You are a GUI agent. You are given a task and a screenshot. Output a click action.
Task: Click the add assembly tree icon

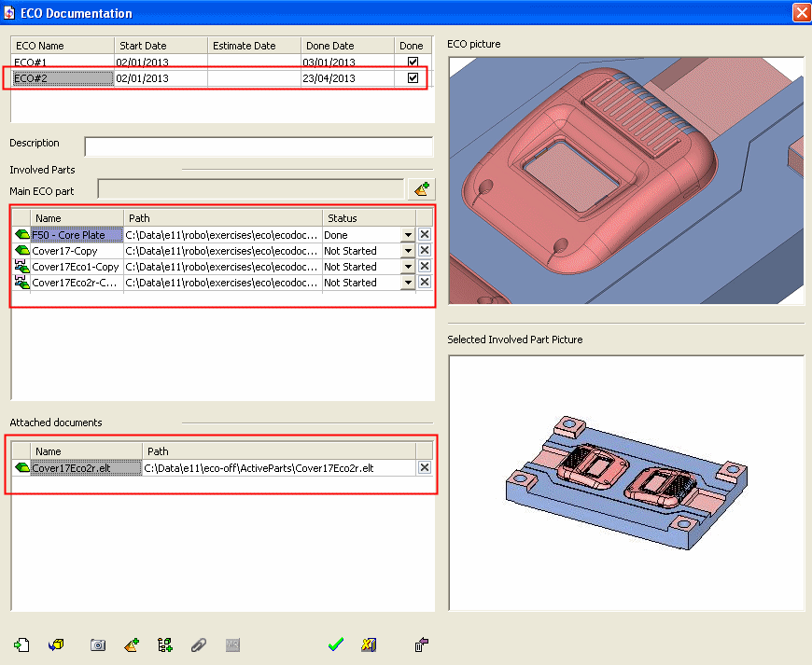[x=165, y=644]
